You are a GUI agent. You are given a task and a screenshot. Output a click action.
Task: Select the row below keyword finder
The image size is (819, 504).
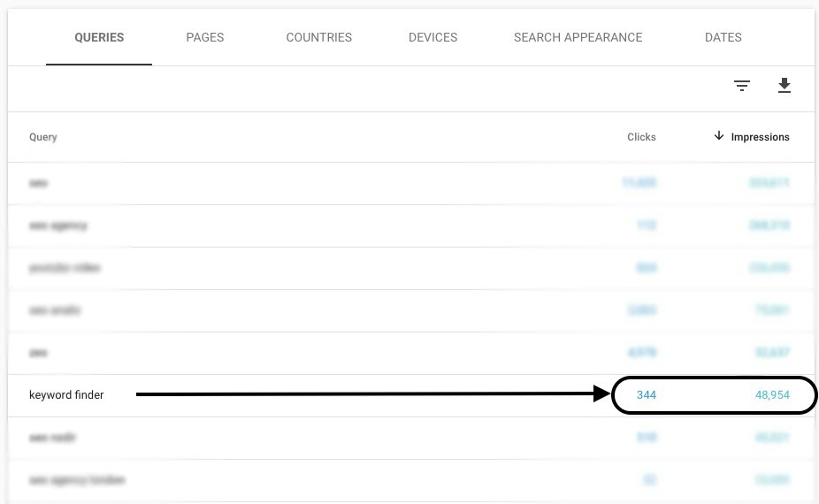tap(411, 438)
